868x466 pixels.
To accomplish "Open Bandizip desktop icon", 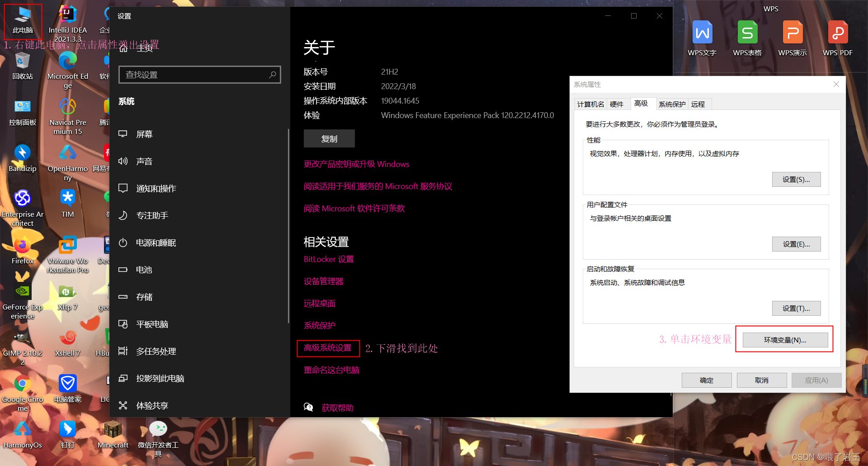I will (x=23, y=158).
